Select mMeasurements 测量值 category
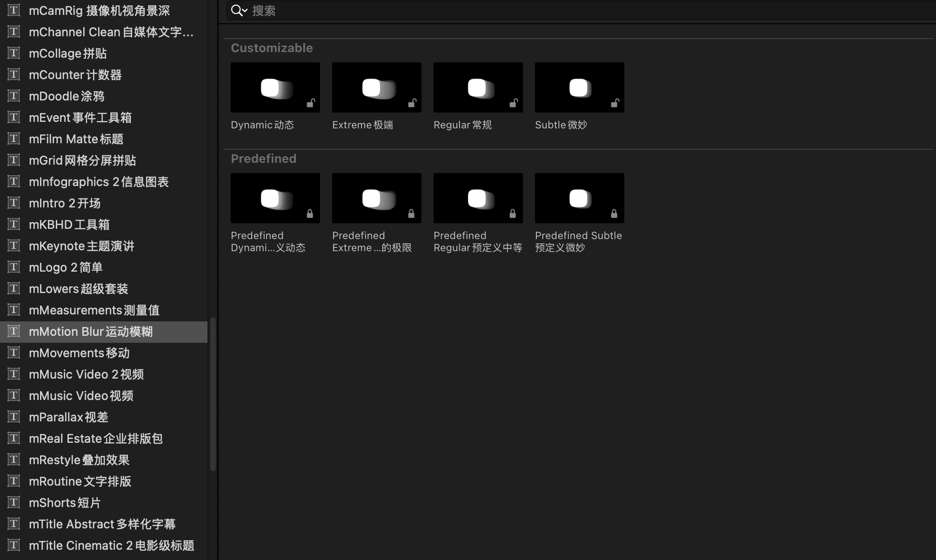The width and height of the screenshot is (936, 560). pyautogui.click(x=104, y=310)
